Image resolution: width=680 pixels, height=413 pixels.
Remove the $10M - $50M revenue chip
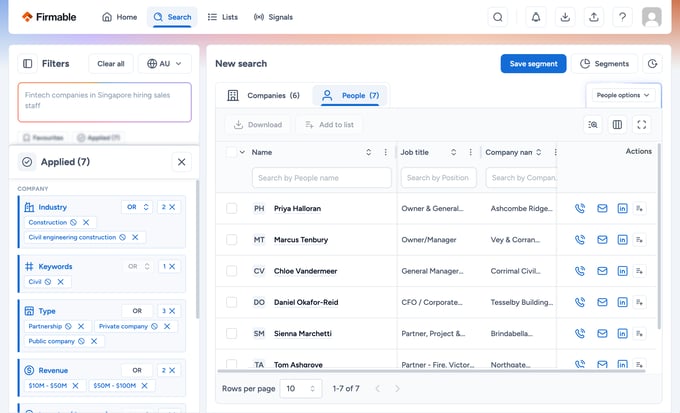click(75, 386)
